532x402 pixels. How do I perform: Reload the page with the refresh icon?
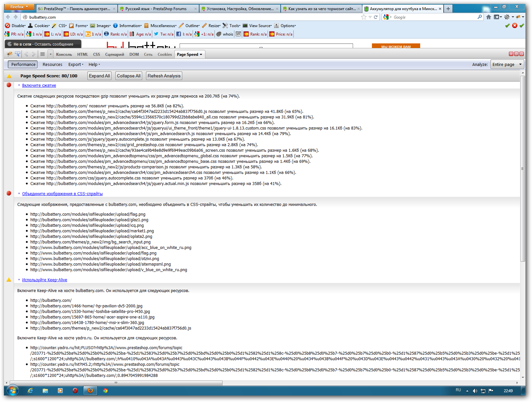376,17
